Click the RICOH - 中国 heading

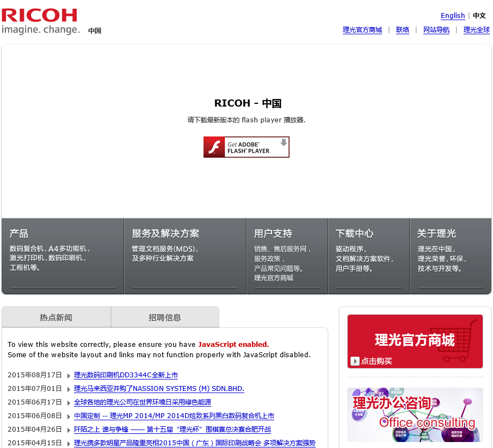[248, 103]
